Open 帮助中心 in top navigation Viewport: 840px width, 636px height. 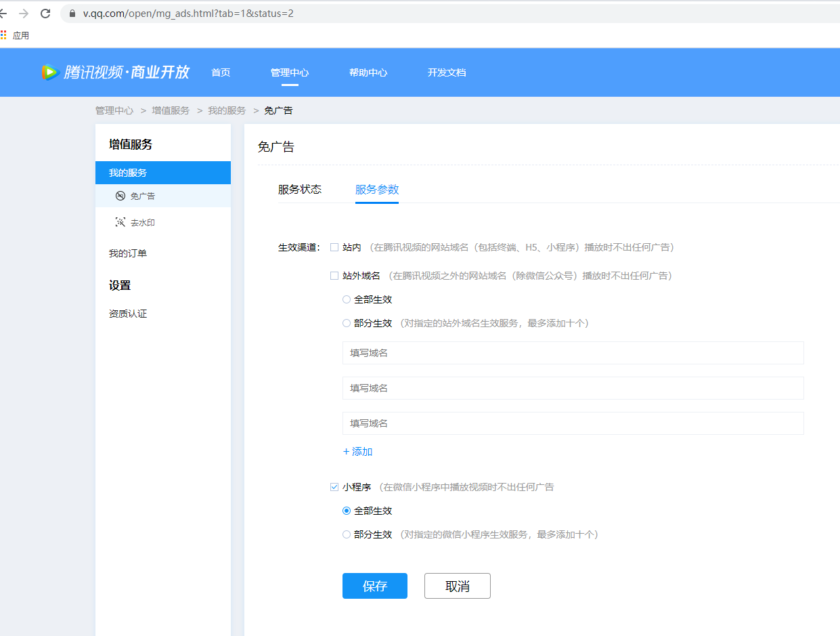[368, 72]
